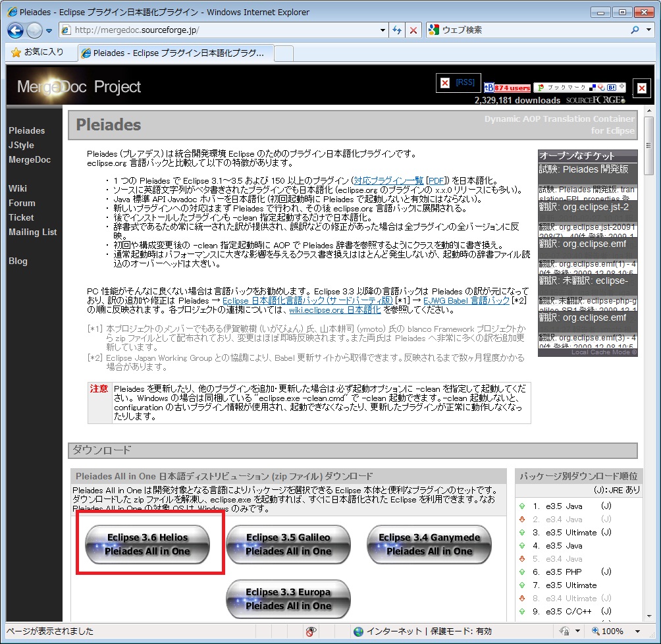Select ranking row 4. e3.5 Java
The width and height of the screenshot is (661, 644).
click(x=557, y=546)
